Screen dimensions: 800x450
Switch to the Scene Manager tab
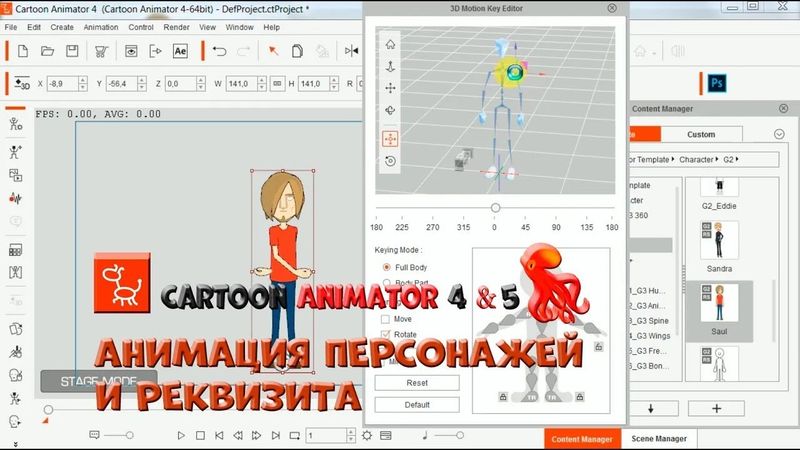659,439
